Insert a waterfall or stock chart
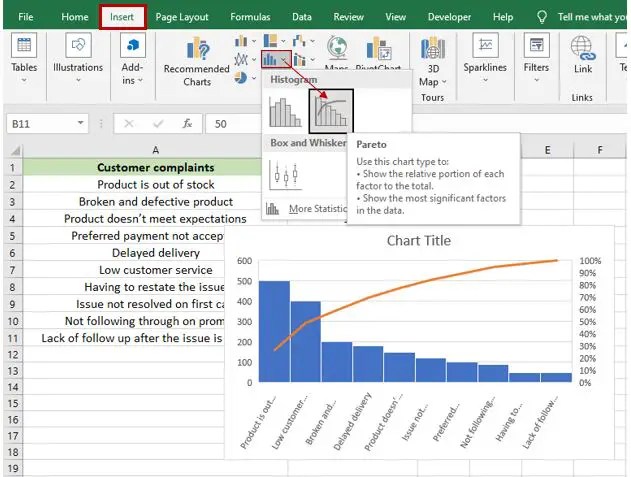631x477 pixels. pyautogui.click(x=299, y=41)
